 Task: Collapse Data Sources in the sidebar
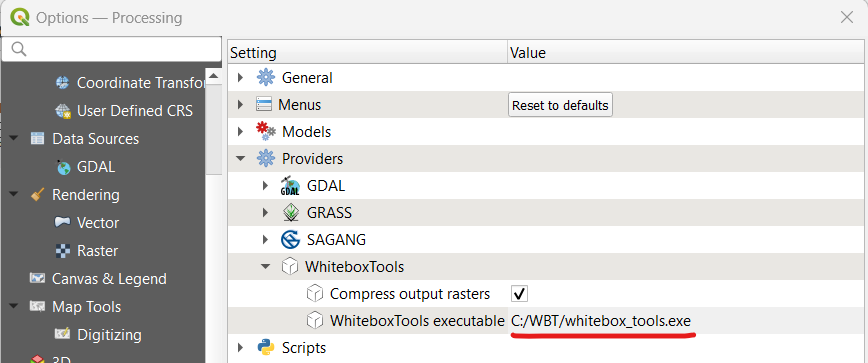tap(14, 139)
